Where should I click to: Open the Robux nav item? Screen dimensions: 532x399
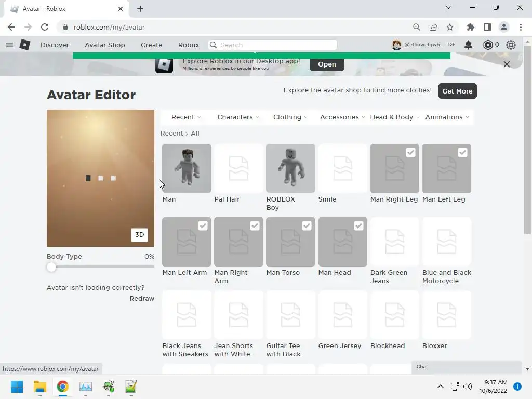[x=188, y=45]
